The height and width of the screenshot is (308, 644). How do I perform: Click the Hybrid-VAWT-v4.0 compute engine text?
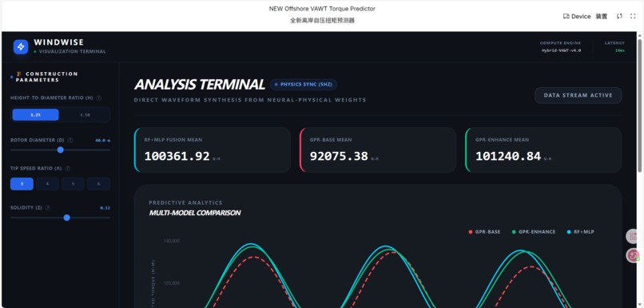click(561, 50)
